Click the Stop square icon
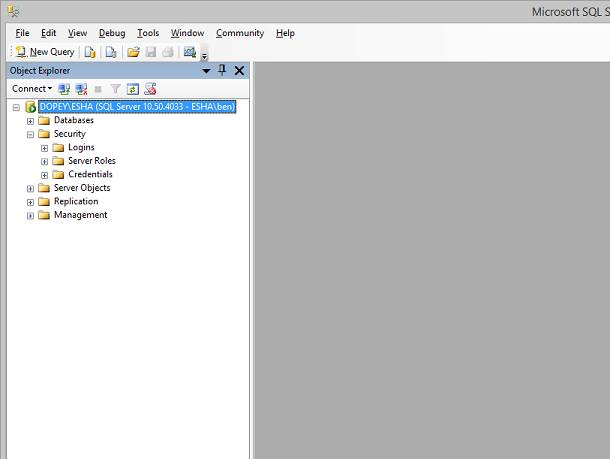The height and width of the screenshot is (459, 610). [98, 89]
